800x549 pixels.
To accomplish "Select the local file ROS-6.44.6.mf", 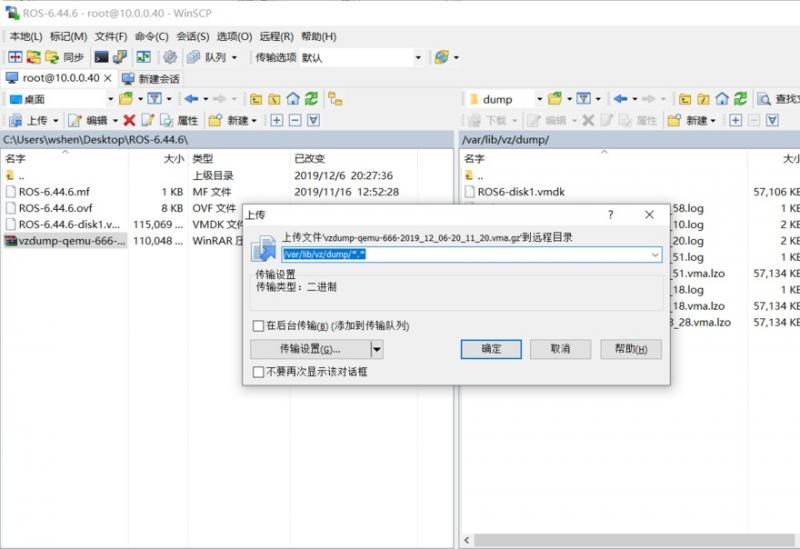I will (54, 192).
